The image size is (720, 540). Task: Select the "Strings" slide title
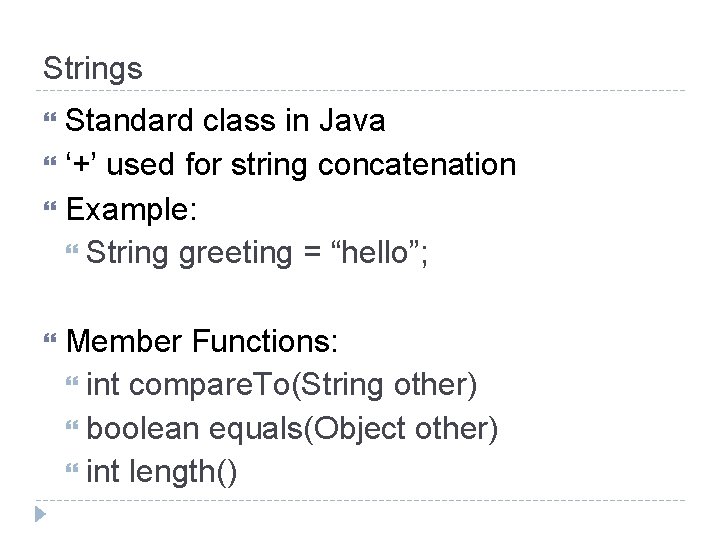coord(92,69)
